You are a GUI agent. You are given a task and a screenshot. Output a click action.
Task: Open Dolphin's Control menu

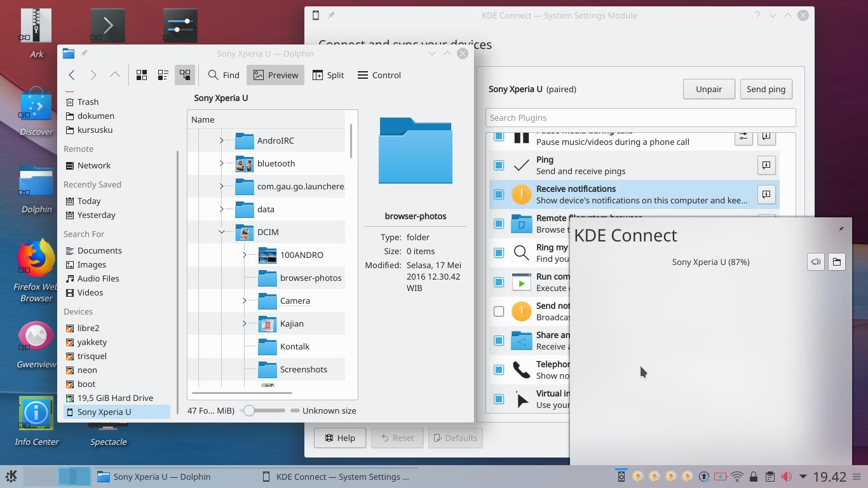(x=379, y=75)
